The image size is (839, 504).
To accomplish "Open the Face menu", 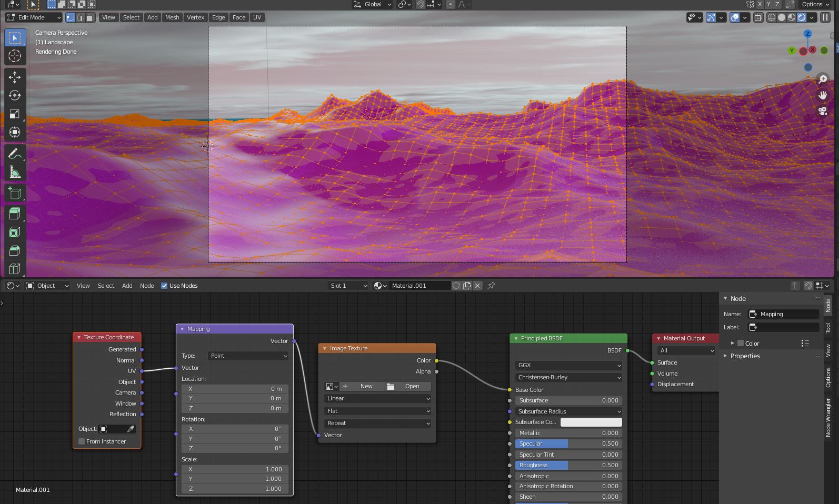I will point(239,17).
